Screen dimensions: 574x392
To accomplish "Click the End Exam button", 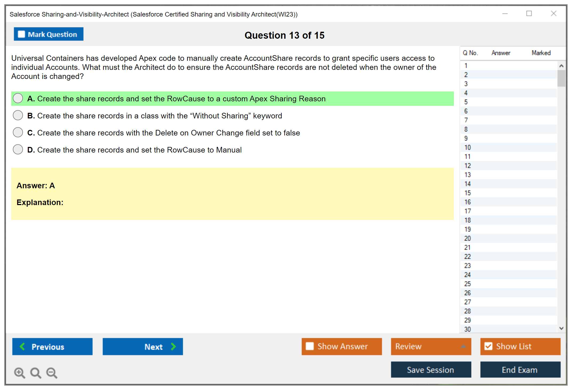I will (x=520, y=370).
